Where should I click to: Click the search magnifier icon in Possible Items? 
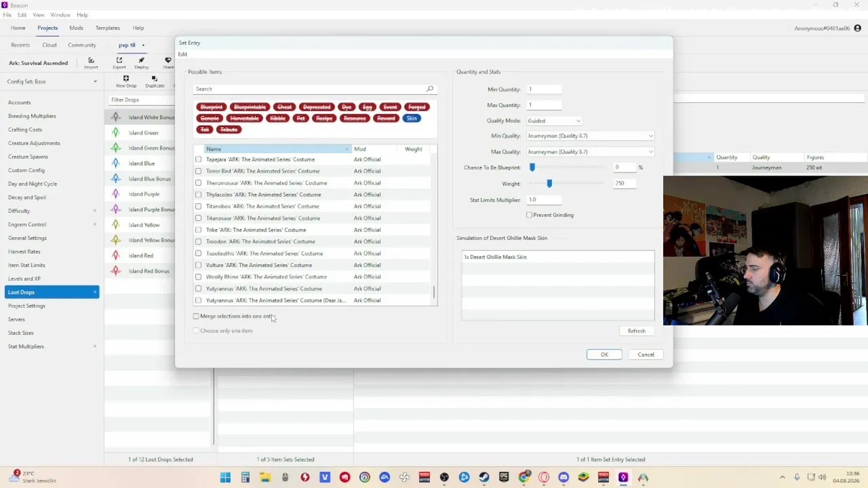pos(430,89)
